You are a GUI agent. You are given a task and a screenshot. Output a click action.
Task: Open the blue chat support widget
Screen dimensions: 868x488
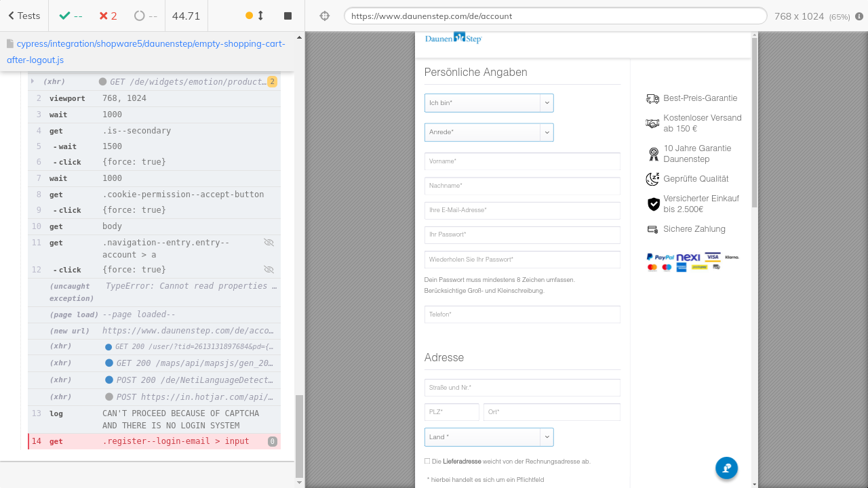726,468
